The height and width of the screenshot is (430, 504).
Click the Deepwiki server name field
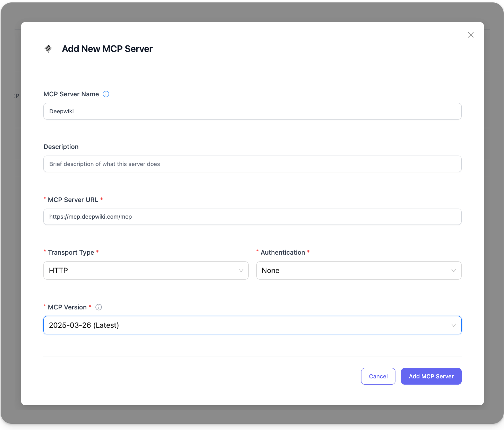(x=252, y=111)
